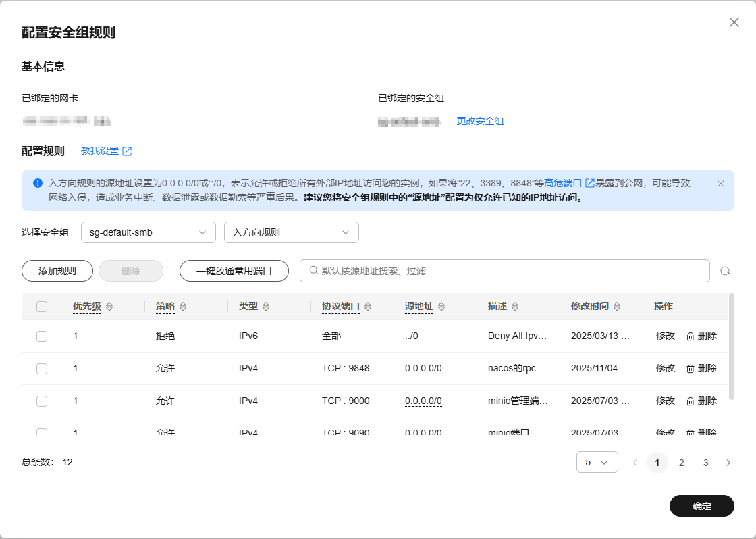Screen dimensions: 756x539
Task: Go to previous page arrow
Action: (635, 463)
